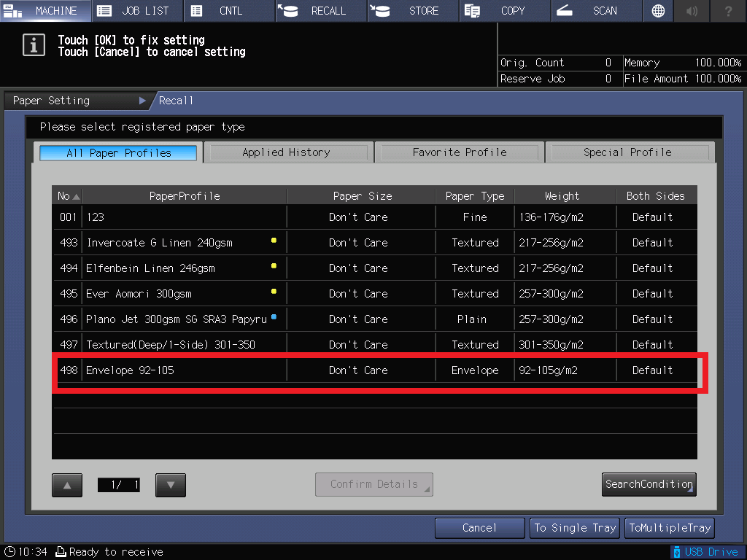Sort list by No column arrow
The image size is (747, 560).
[x=77, y=196]
